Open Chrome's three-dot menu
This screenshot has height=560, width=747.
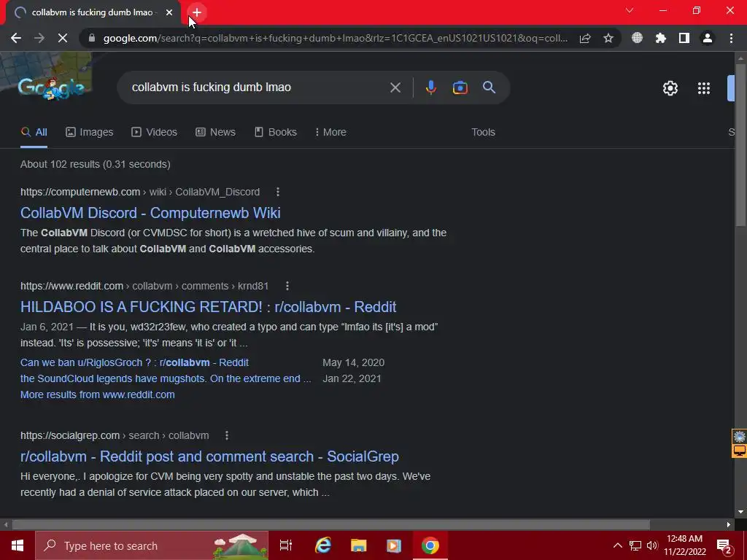(731, 38)
